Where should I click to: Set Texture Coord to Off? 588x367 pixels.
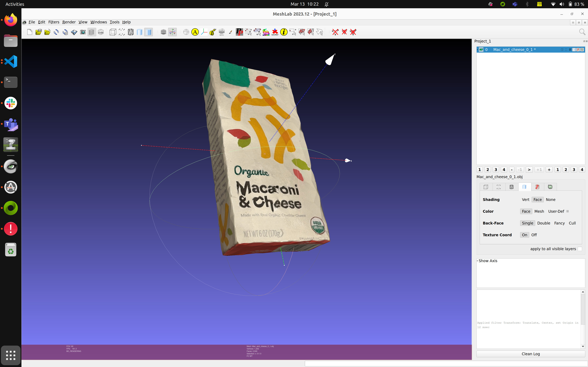(x=534, y=235)
